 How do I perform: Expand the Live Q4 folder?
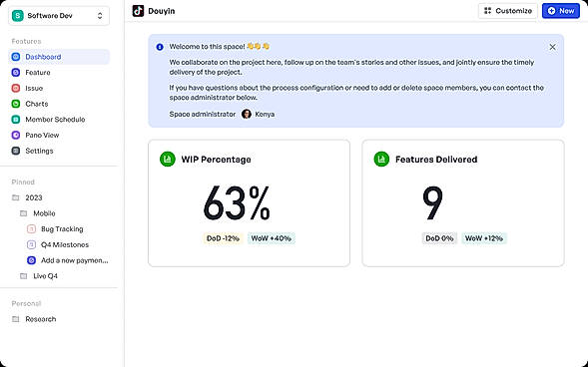coord(23,276)
